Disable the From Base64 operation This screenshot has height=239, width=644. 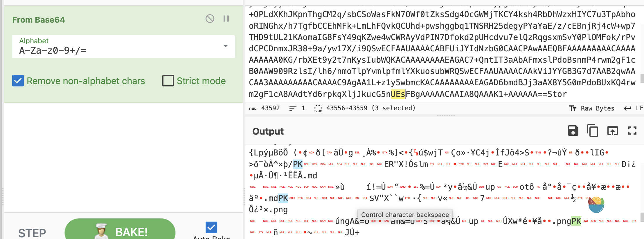point(210,19)
